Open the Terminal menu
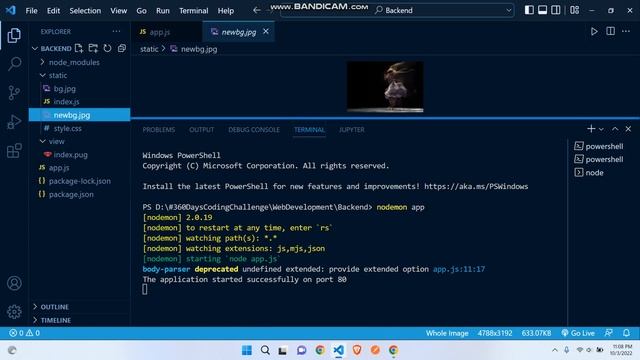640x360 pixels. point(193,11)
